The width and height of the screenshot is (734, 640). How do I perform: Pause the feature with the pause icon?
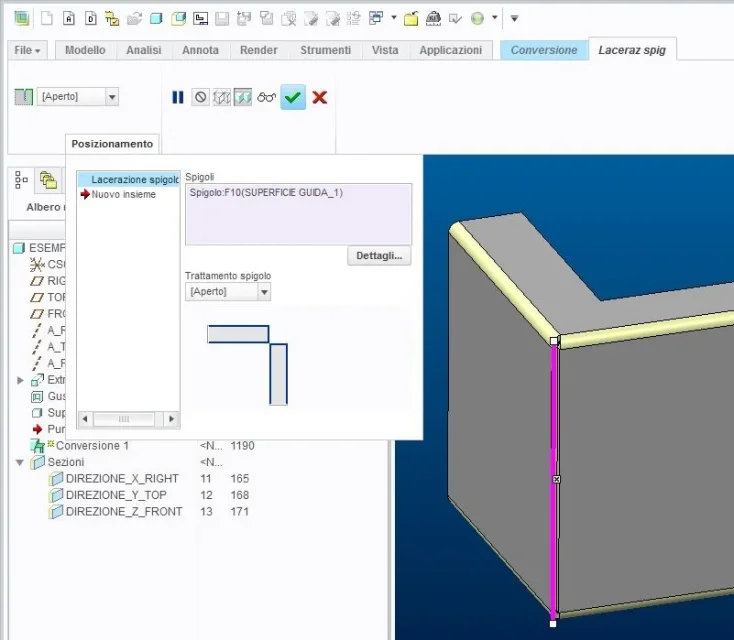(x=178, y=97)
